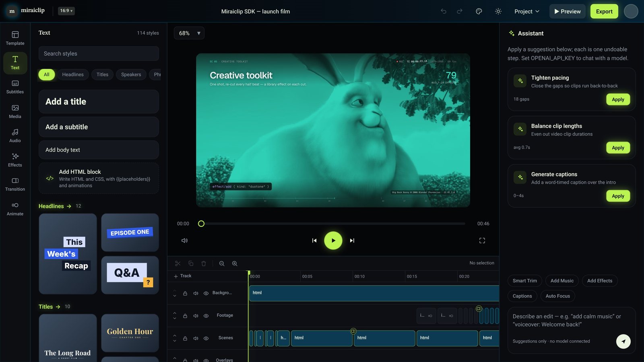Click the Preview button

(567, 11)
